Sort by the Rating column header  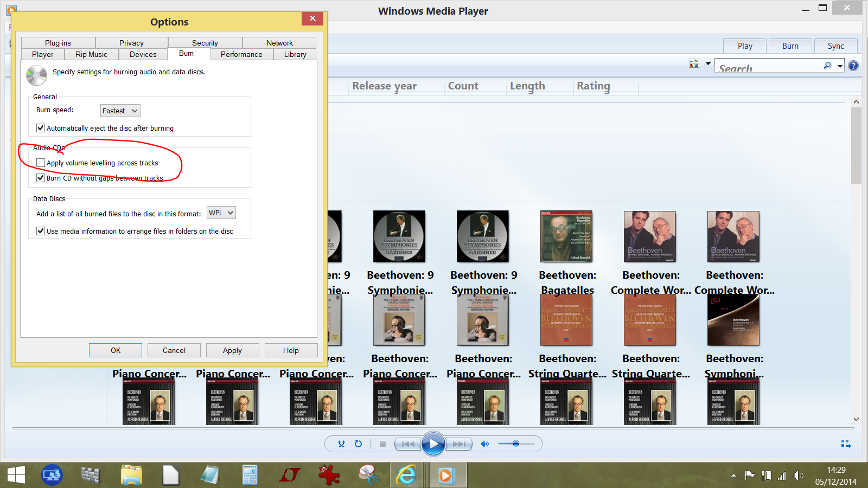pos(593,86)
